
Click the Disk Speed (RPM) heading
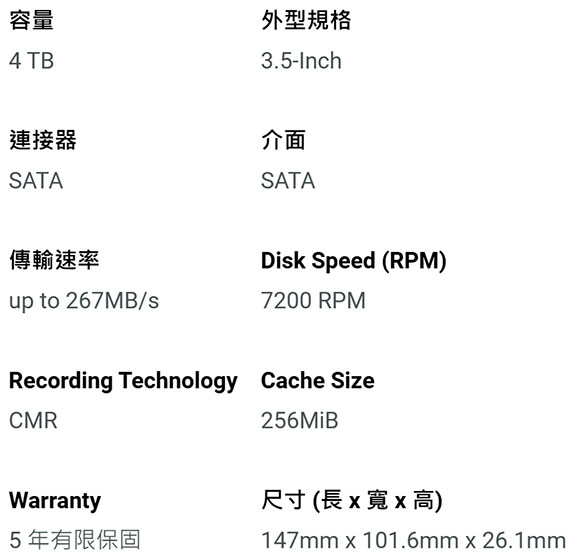click(354, 261)
